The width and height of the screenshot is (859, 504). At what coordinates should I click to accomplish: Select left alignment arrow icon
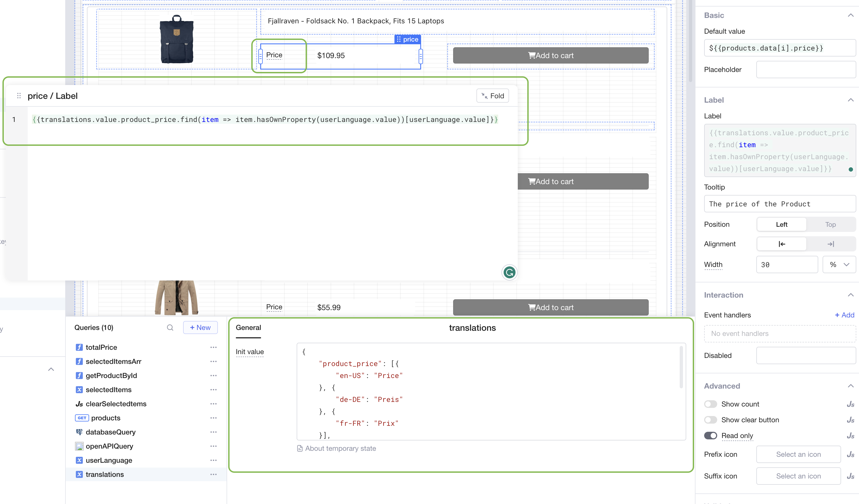[x=782, y=244]
